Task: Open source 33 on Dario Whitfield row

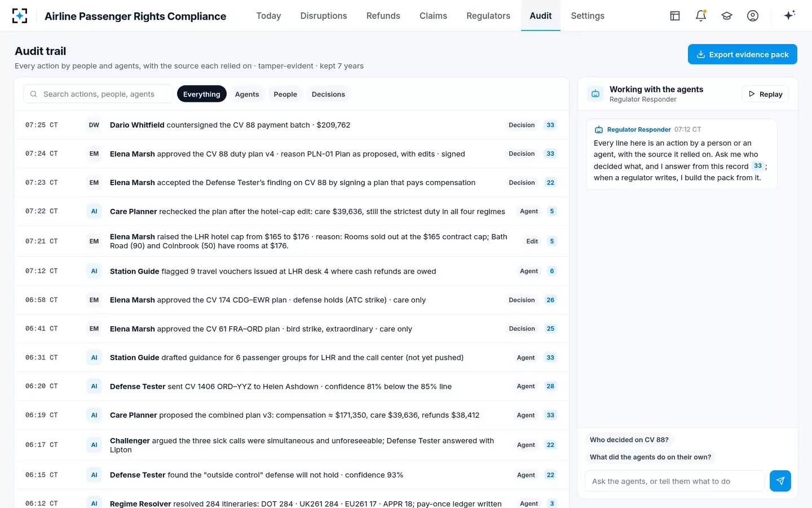Action: 550,125
